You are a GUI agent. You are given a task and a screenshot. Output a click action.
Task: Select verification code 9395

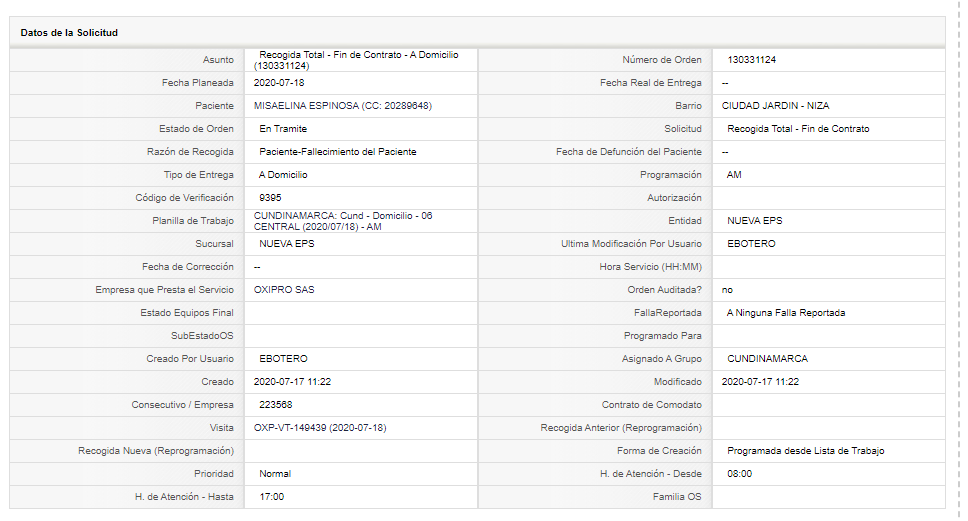(x=270, y=198)
